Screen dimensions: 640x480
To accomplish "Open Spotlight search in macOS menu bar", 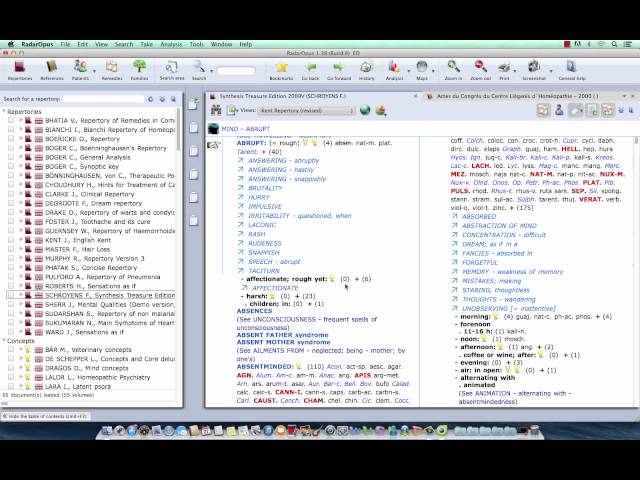I will [x=614, y=44].
